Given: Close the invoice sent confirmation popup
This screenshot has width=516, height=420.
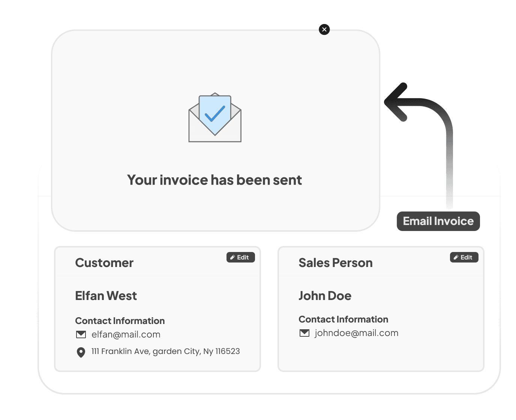Looking at the screenshot, I should 324,29.
